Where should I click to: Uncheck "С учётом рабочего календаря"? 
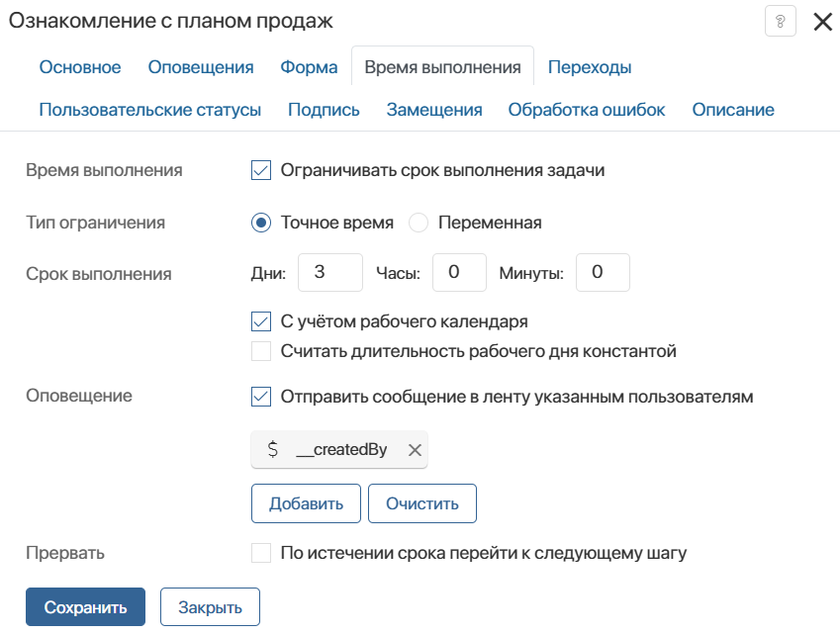[261, 321]
